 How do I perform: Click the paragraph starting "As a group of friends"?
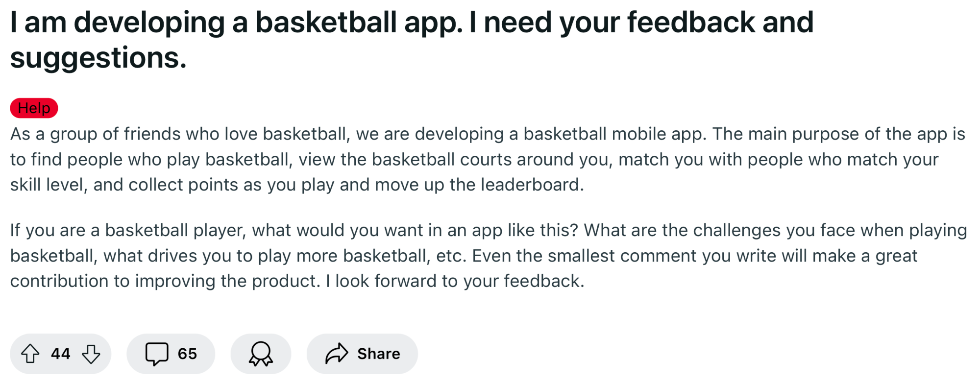(488, 159)
